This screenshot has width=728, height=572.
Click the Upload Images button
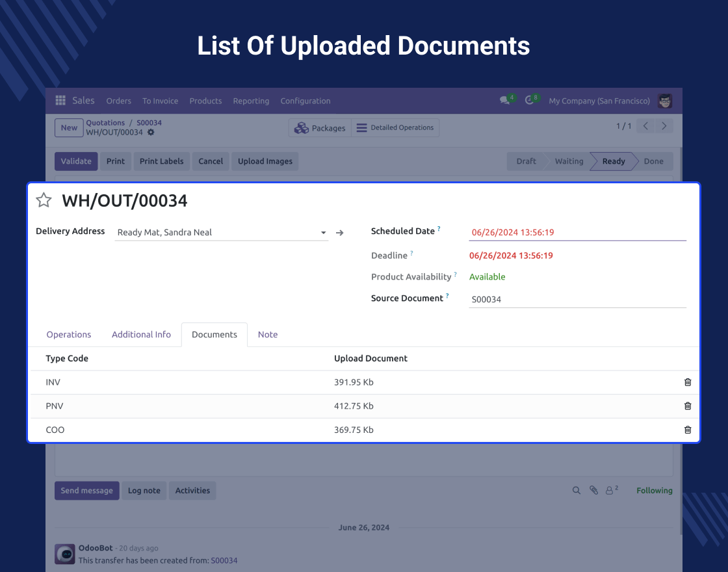(265, 161)
